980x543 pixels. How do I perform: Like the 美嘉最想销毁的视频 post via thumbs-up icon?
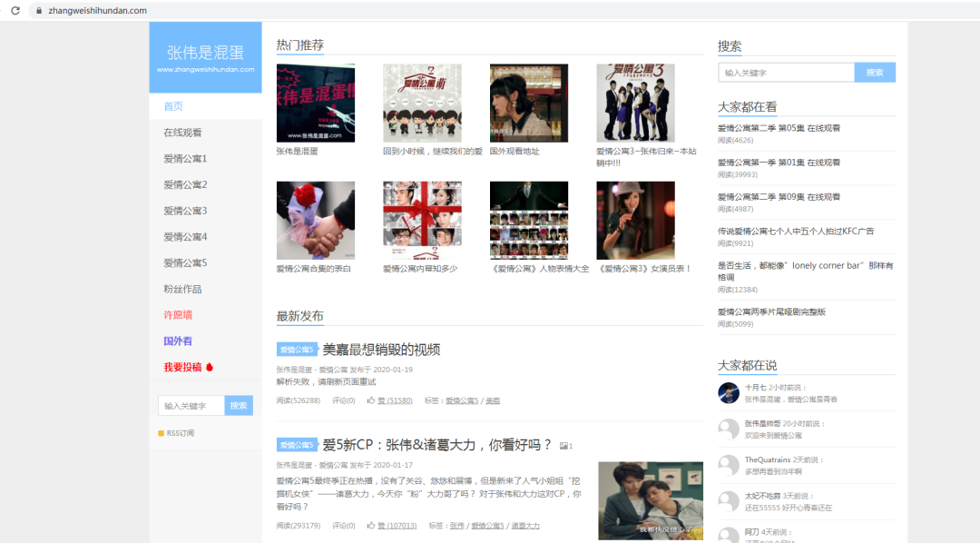point(371,400)
